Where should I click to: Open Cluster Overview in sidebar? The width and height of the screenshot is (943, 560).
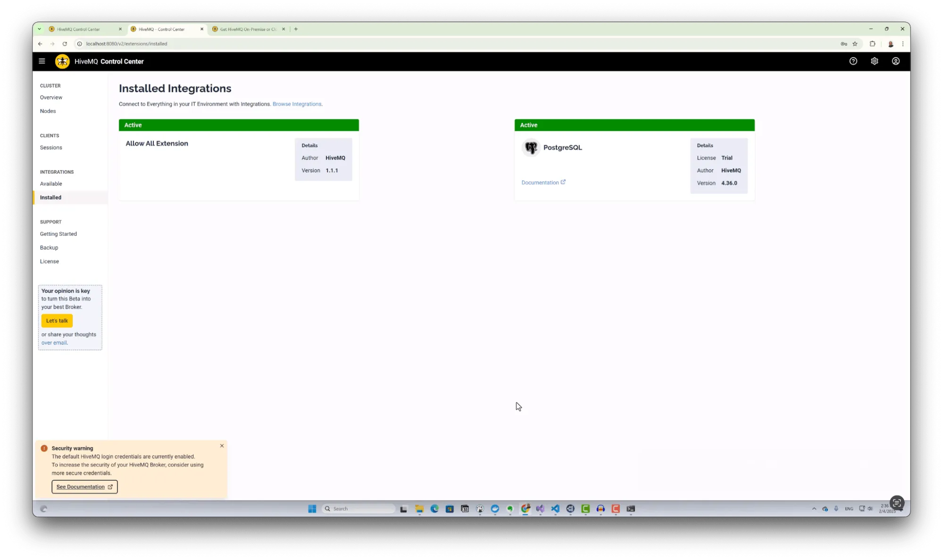pos(51,98)
